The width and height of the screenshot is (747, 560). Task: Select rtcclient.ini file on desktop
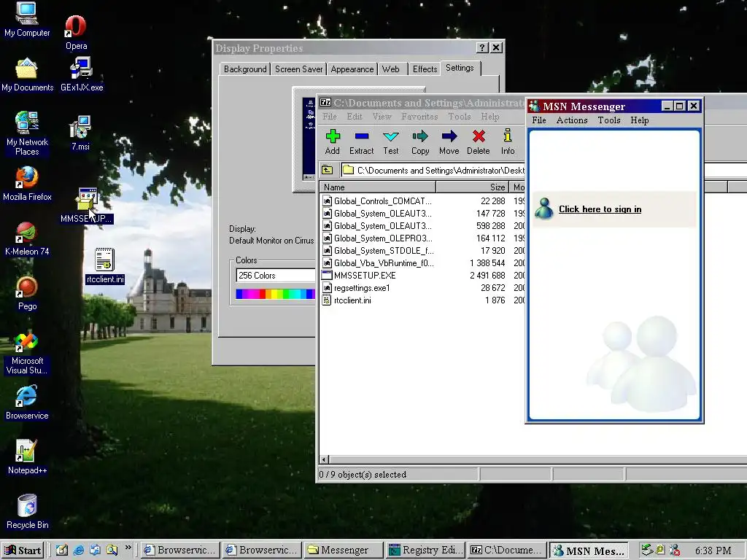click(105, 266)
